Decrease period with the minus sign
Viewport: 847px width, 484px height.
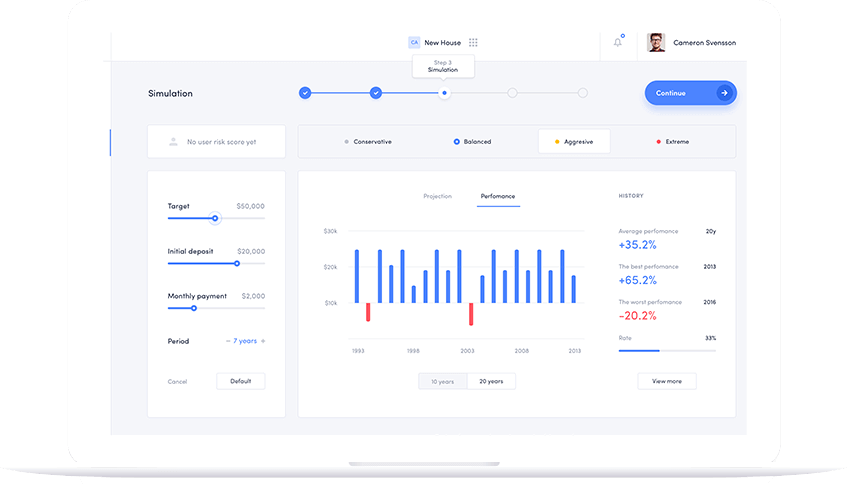point(228,341)
